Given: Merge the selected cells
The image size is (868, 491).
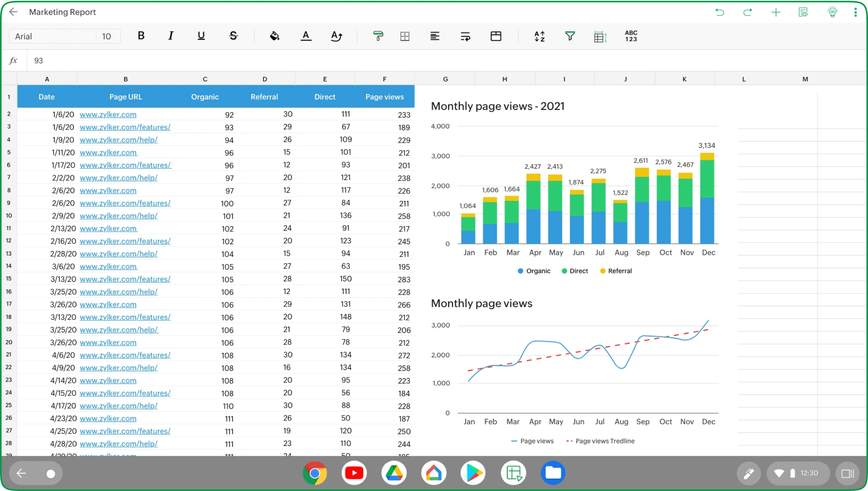Looking at the screenshot, I should 496,36.
